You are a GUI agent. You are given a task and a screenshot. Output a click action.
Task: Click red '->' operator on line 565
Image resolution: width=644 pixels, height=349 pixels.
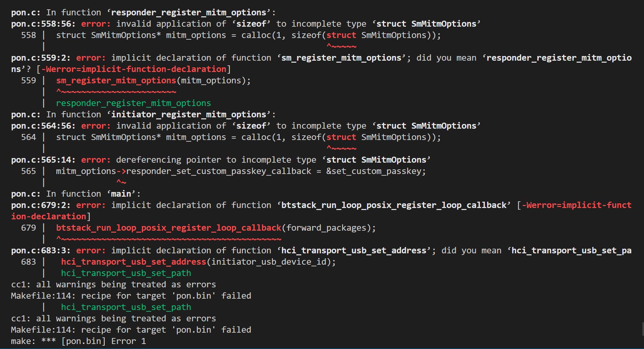point(121,171)
